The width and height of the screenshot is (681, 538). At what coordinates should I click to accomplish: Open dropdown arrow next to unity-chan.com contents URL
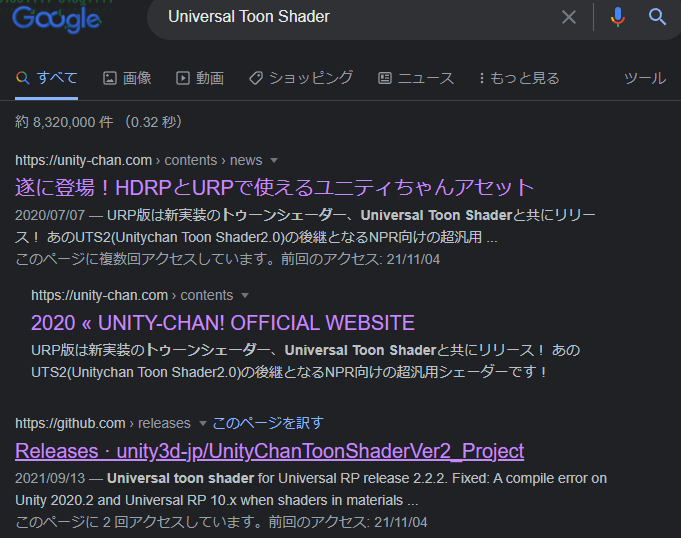(x=245, y=295)
